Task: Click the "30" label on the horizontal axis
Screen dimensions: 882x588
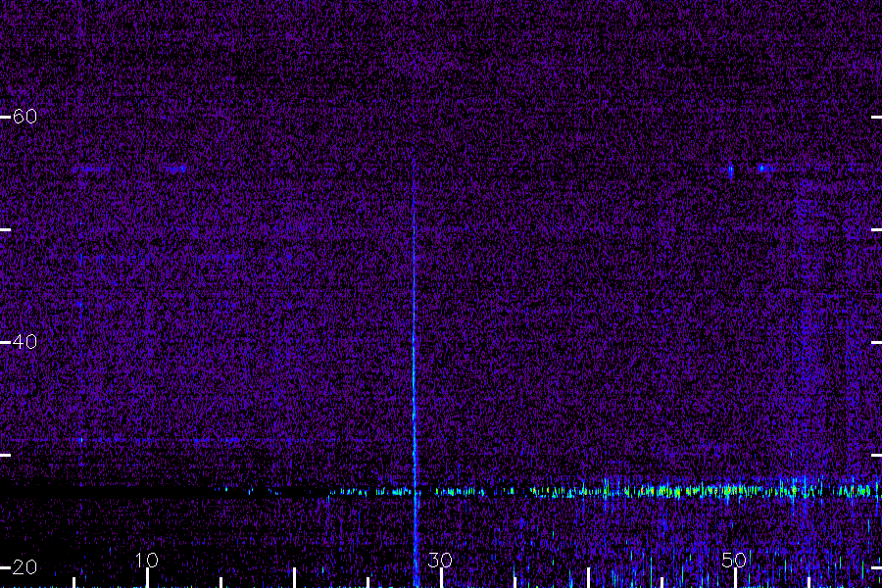Action: click(x=440, y=560)
